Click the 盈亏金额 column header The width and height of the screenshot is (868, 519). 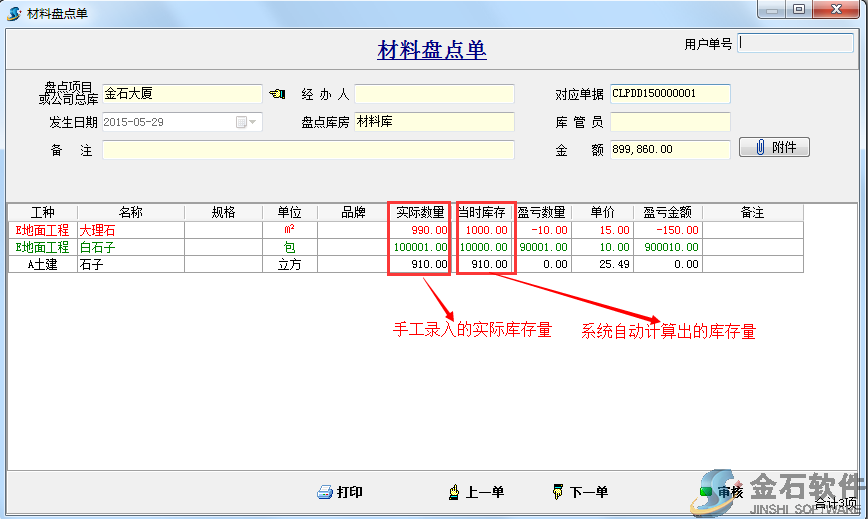668,212
